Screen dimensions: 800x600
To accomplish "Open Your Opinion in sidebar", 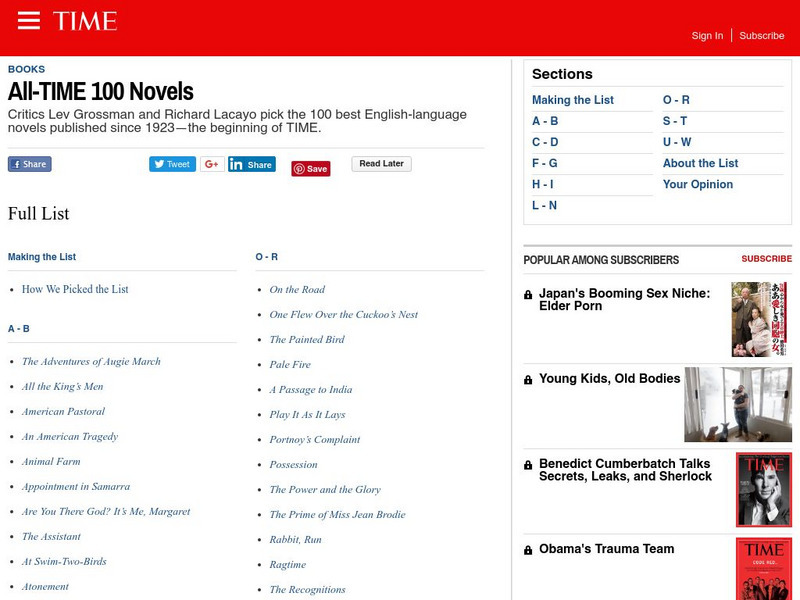I will 698,184.
